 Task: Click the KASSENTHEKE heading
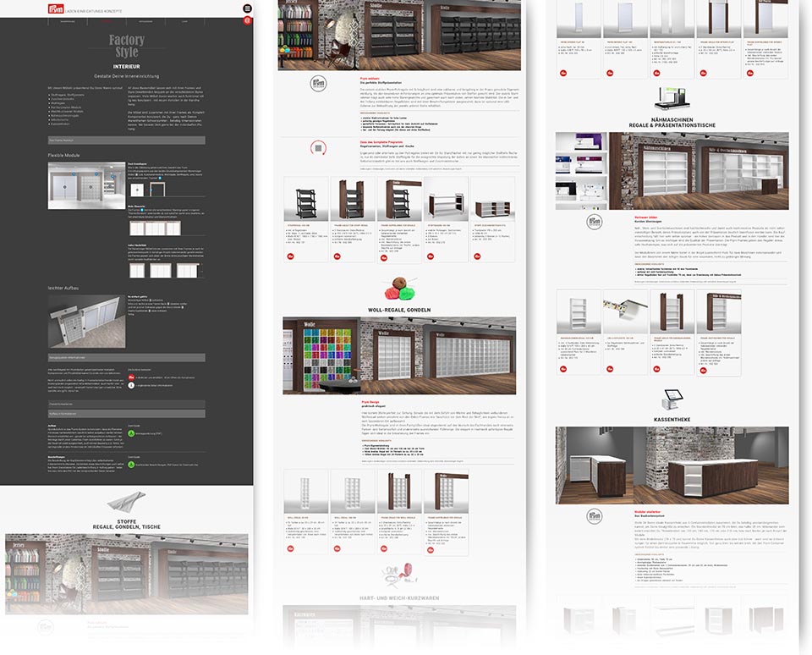(x=672, y=419)
